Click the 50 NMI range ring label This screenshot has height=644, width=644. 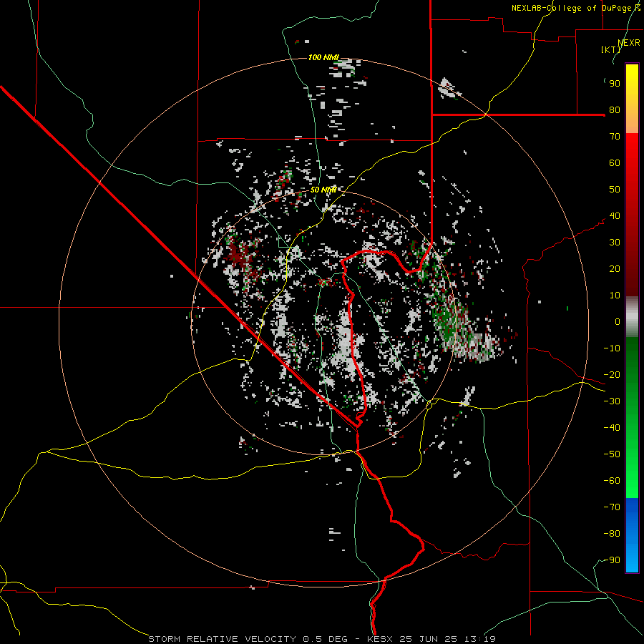click(323, 190)
